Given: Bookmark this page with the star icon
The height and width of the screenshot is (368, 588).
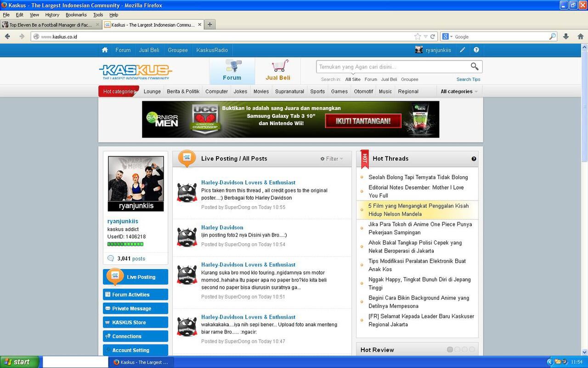Looking at the screenshot, I should (418, 36).
